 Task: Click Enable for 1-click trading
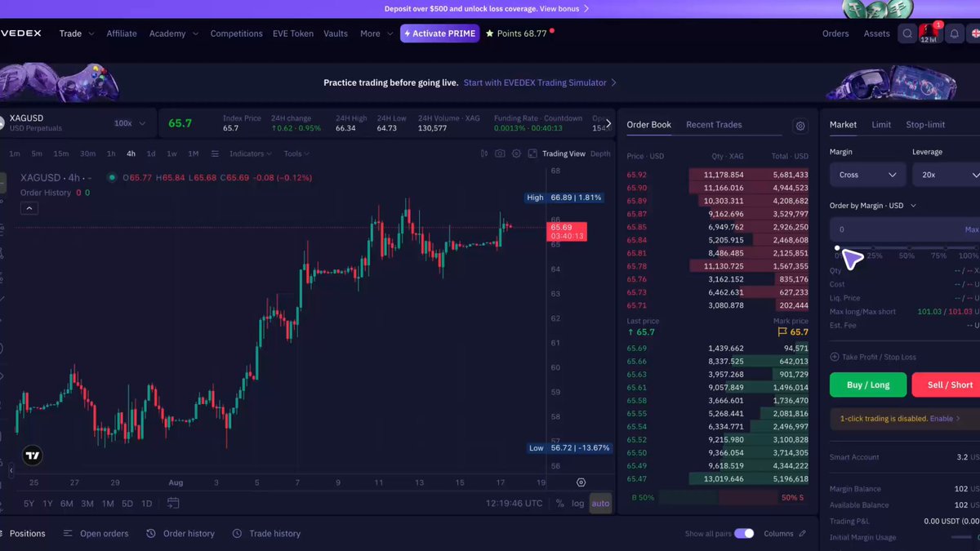945,418
